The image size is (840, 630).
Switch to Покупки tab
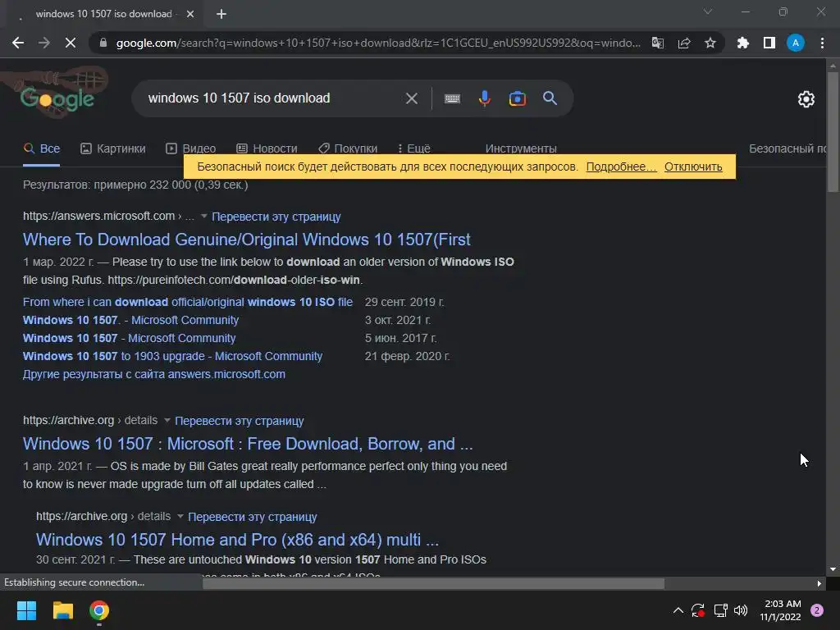348,148
